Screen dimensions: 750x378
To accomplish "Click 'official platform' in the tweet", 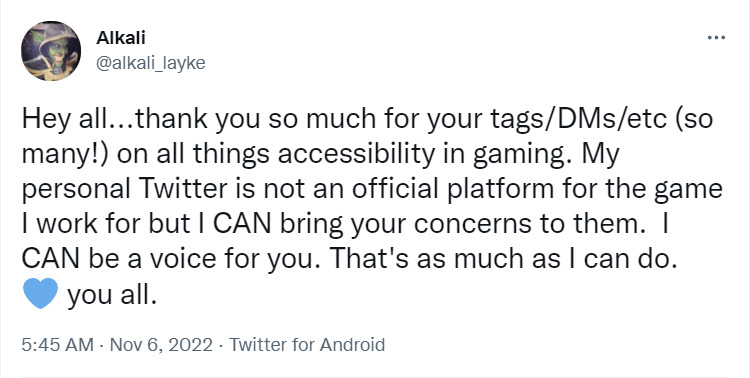I will click(x=436, y=189).
